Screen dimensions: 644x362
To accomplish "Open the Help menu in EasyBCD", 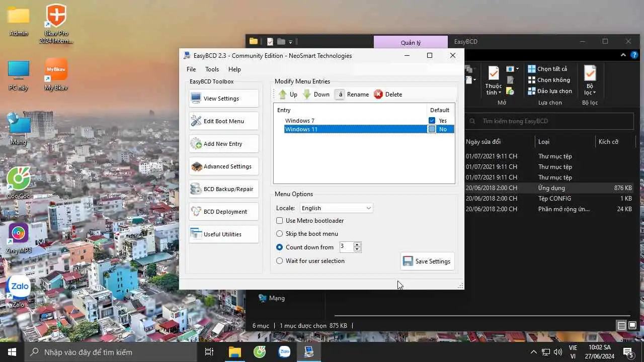I will (234, 69).
